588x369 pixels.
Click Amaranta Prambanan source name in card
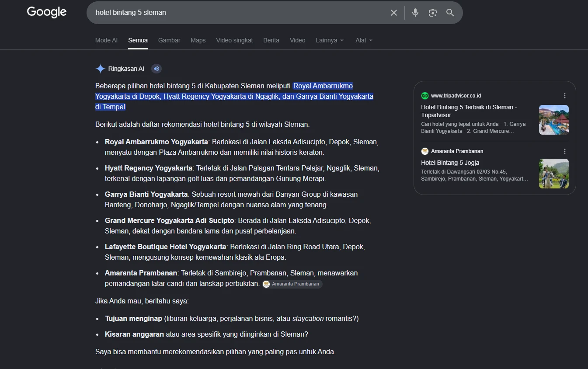click(457, 151)
